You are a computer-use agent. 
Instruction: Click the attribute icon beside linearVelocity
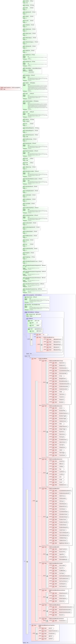[x=24, y=144]
